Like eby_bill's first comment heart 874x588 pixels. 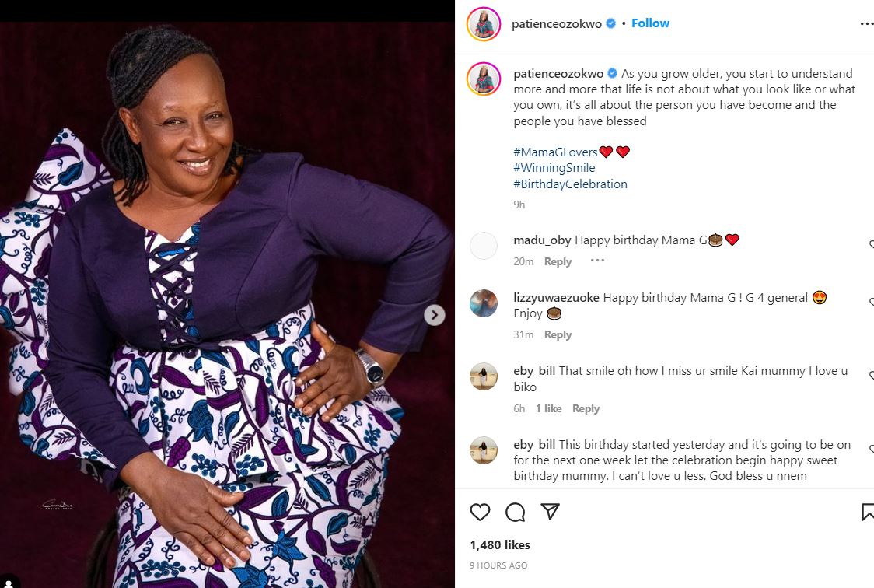click(x=871, y=376)
